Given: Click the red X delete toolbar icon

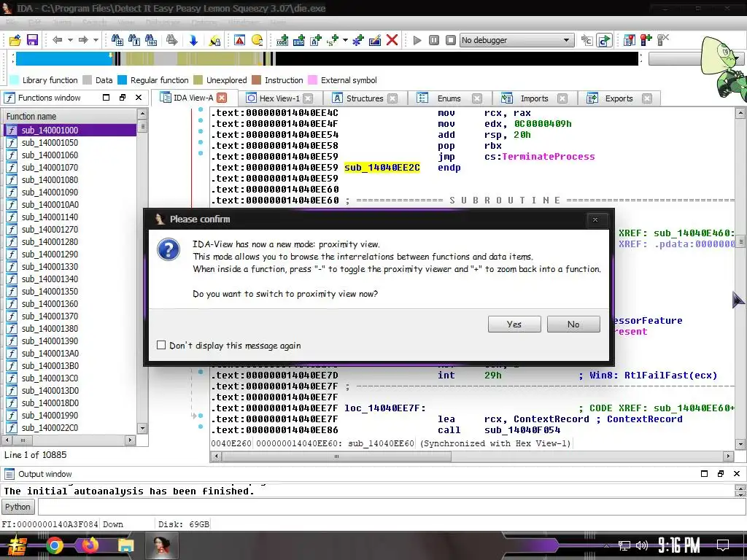Looking at the screenshot, I should click(x=392, y=40).
